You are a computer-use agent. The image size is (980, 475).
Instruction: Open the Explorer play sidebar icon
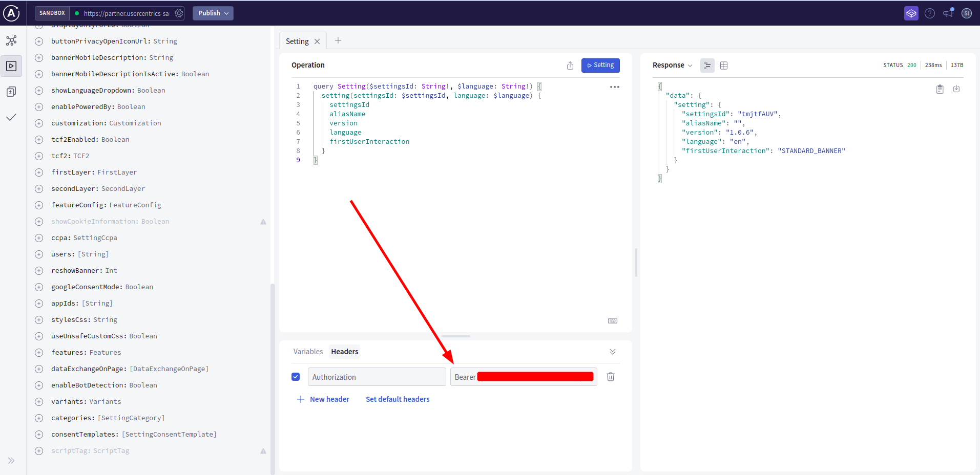pyautogui.click(x=11, y=66)
